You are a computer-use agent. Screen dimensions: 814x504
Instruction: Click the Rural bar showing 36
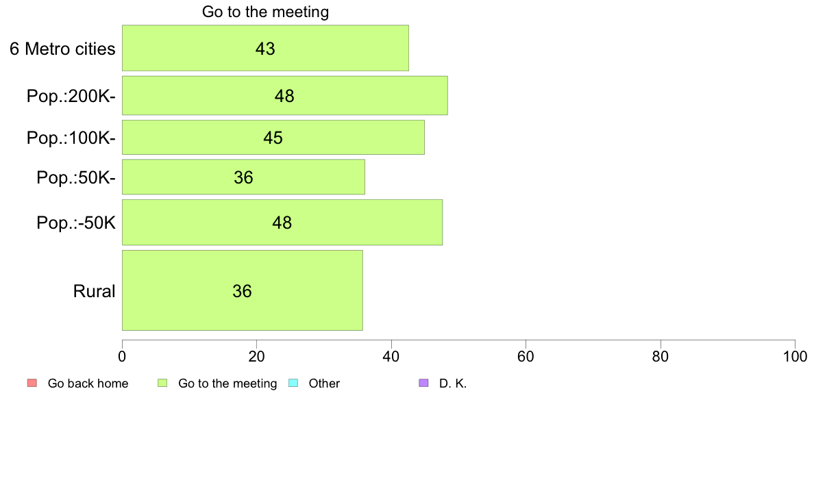coord(243,290)
